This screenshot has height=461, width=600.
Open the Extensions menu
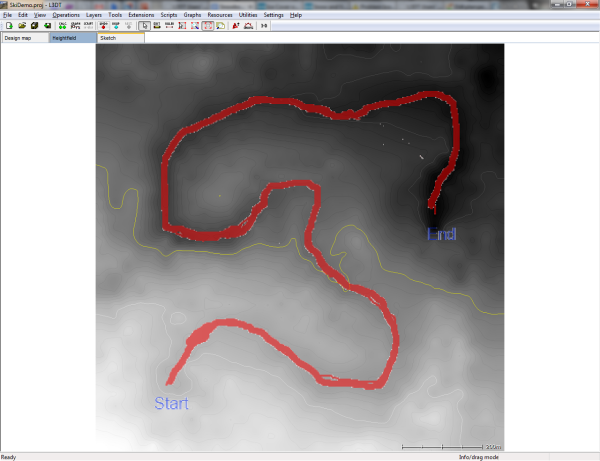pyautogui.click(x=141, y=16)
